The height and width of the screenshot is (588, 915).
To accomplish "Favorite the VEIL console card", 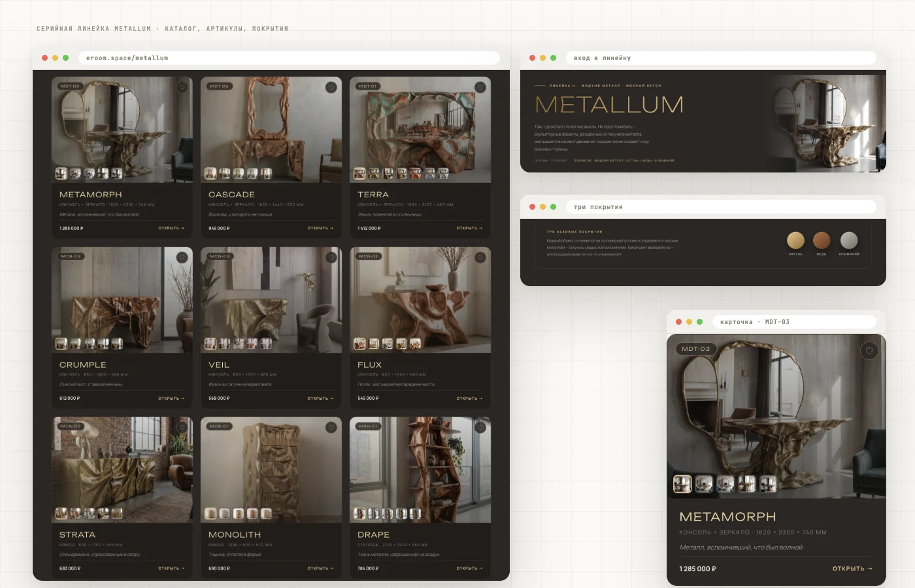I will [331, 257].
